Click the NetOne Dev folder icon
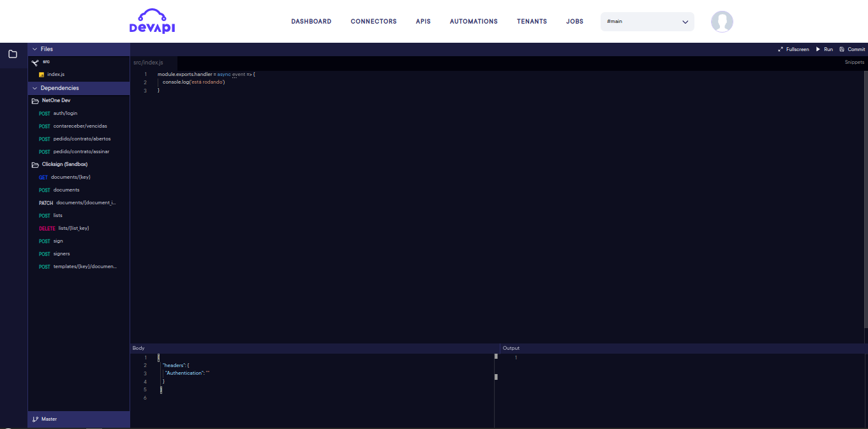Viewport: 868px width, 429px height. 36,101
